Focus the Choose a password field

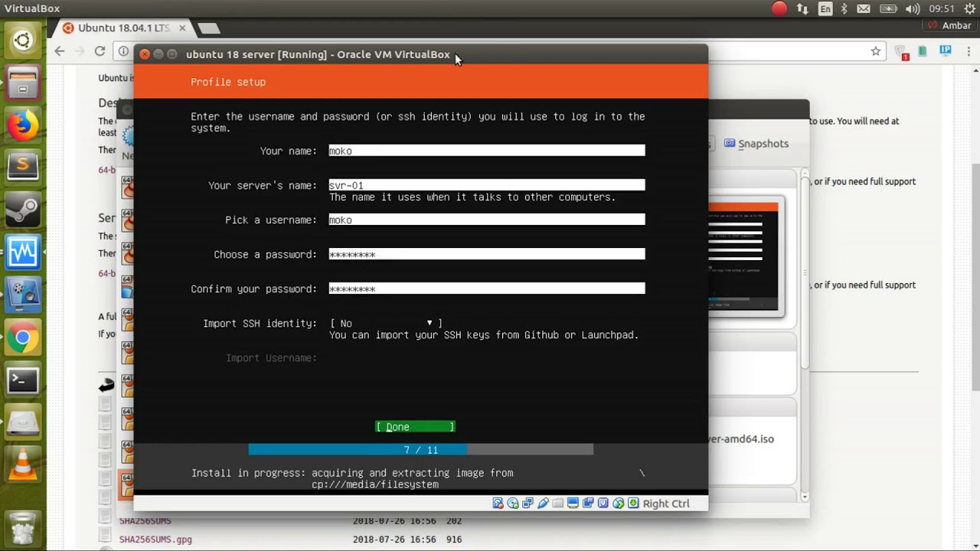(487, 254)
